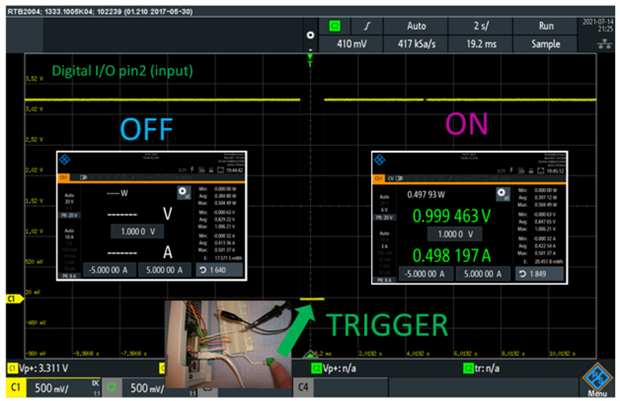Tap the Run acquisition state
This screenshot has width=620, height=401.
pyautogui.click(x=546, y=26)
